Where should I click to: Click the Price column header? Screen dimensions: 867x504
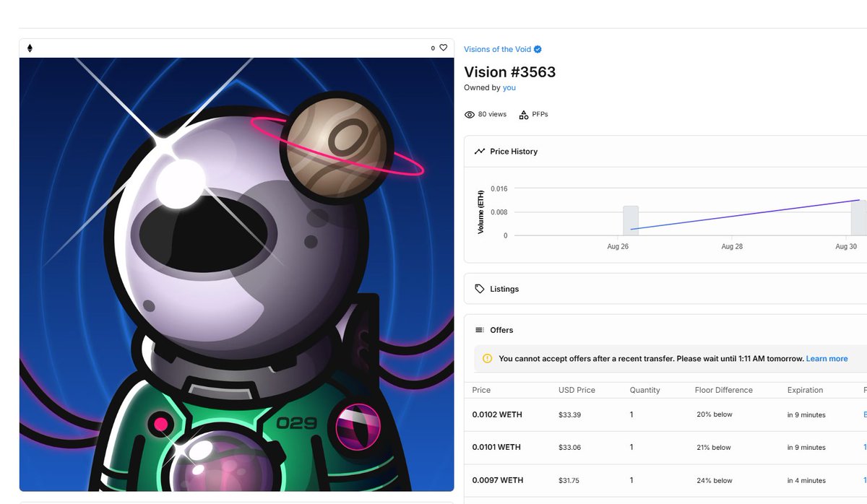(x=481, y=390)
